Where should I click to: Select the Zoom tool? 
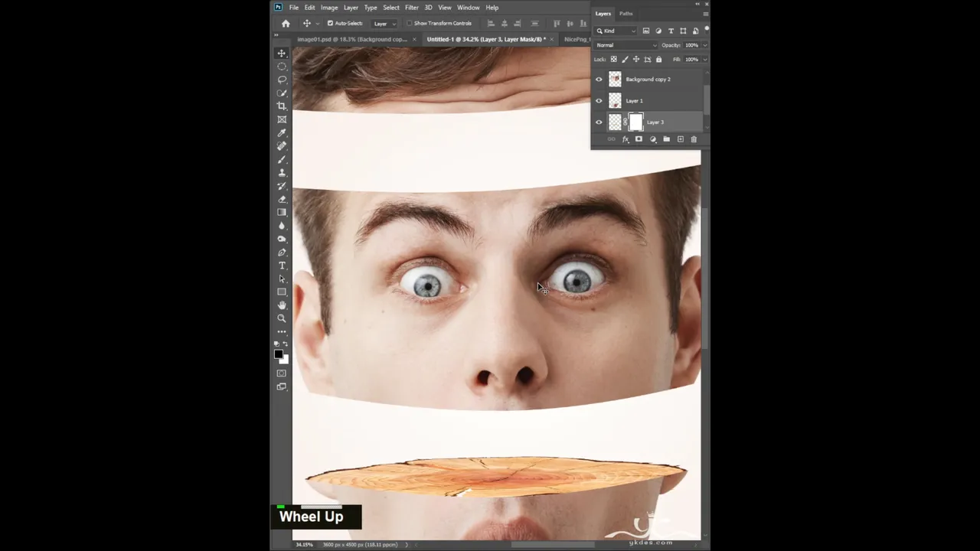point(282,318)
